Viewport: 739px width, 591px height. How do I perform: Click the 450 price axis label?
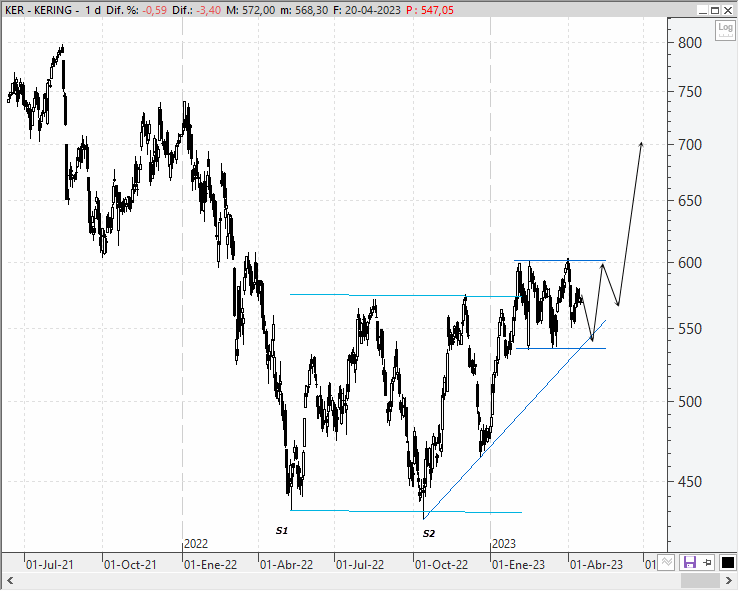[x=690, y=482]
